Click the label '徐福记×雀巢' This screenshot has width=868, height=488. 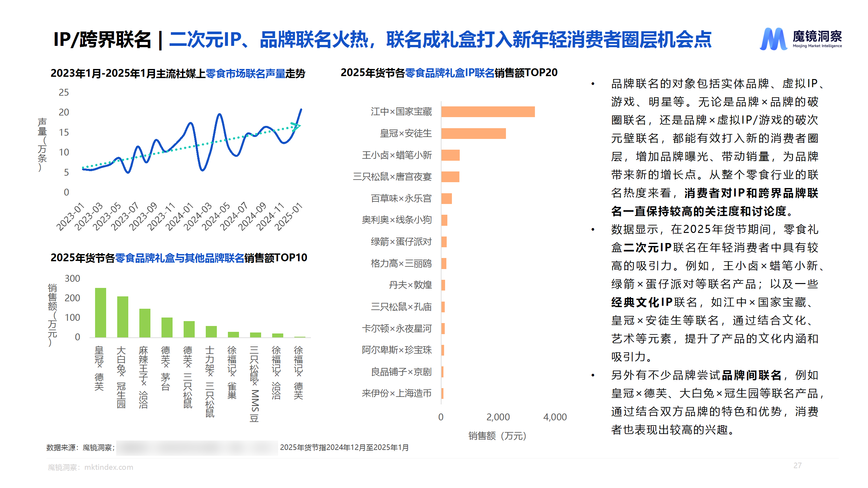point(232,373)
